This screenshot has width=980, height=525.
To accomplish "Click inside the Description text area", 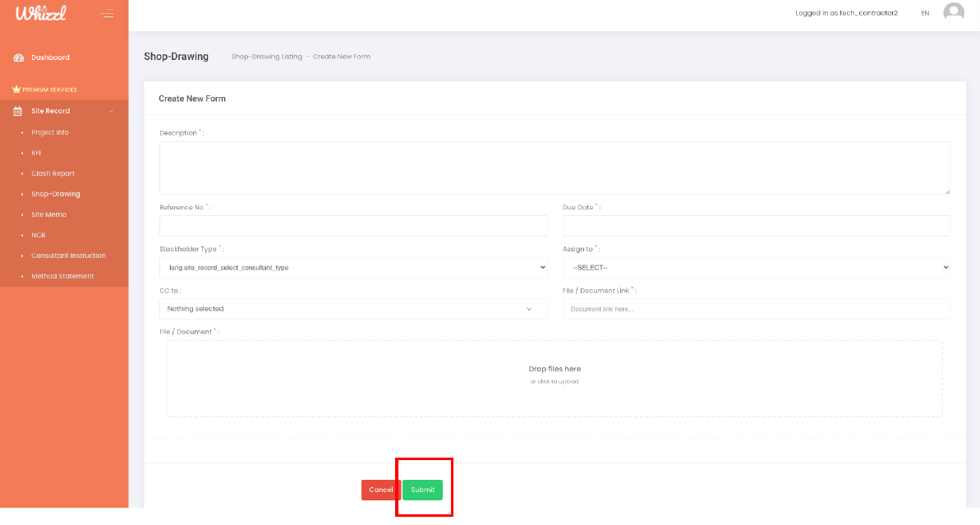I will click(554, 168).
